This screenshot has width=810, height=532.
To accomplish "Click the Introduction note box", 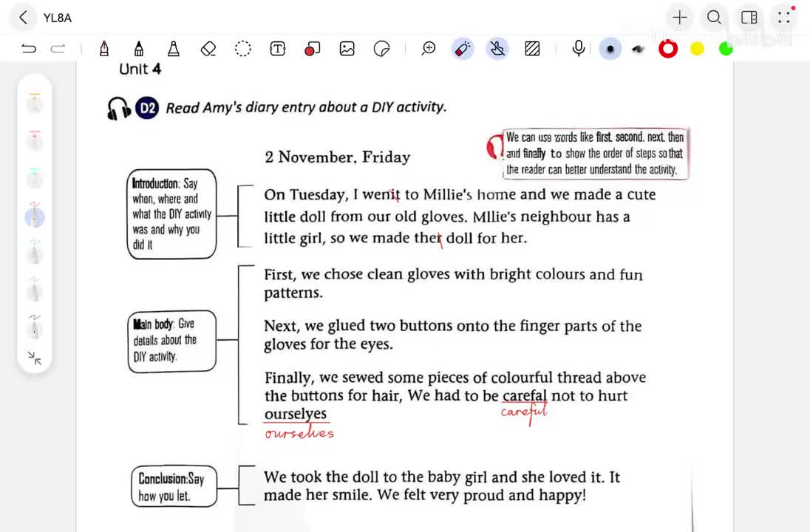I will [x=171, y=214].
